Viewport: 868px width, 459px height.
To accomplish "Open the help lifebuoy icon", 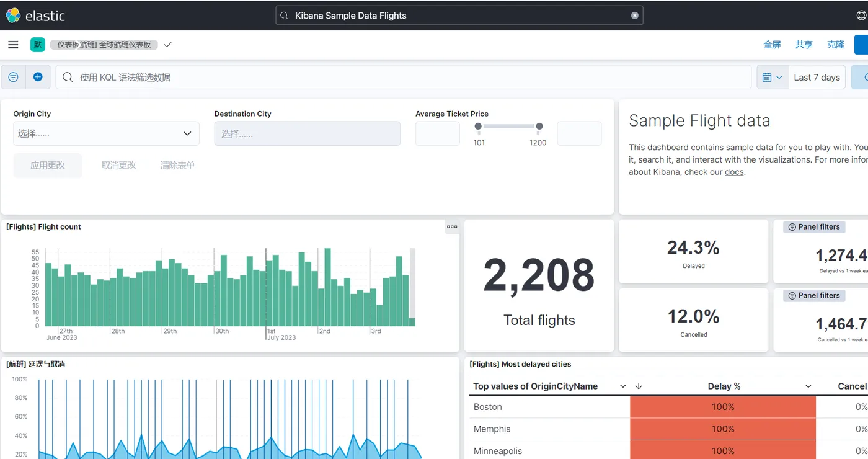I will click(x=861, y=16).
